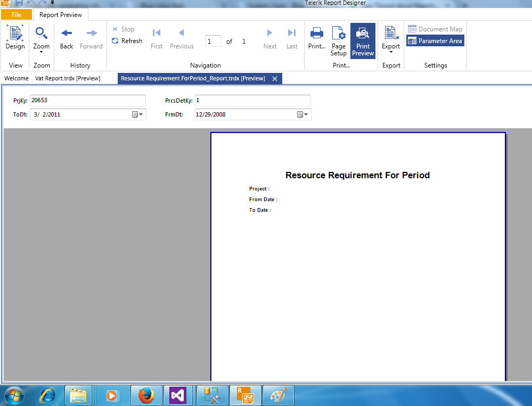
Task: Click the Telerik app icon in title bar
Action: tap(5, 3)
